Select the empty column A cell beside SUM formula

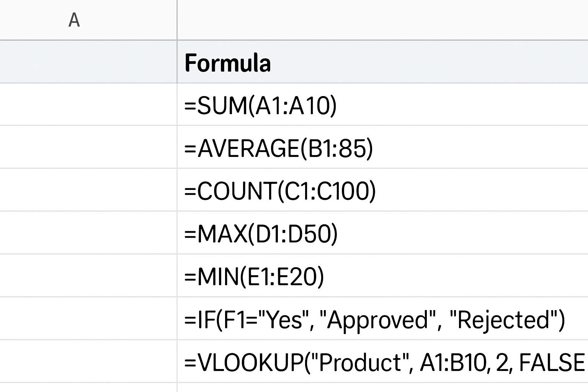[88, 105]
